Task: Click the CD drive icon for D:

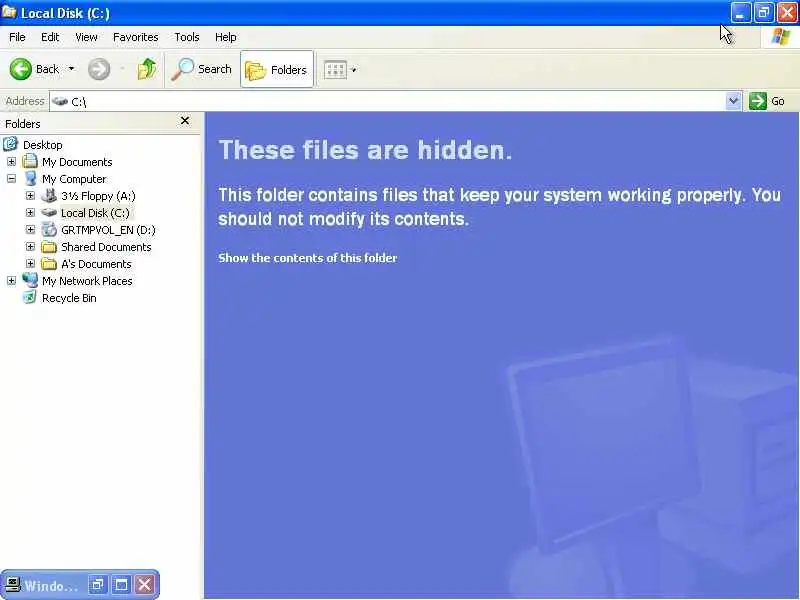Action: pos(49,230)
